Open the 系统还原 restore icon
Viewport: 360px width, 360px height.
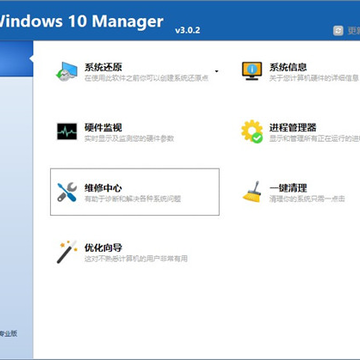[66, 71]
